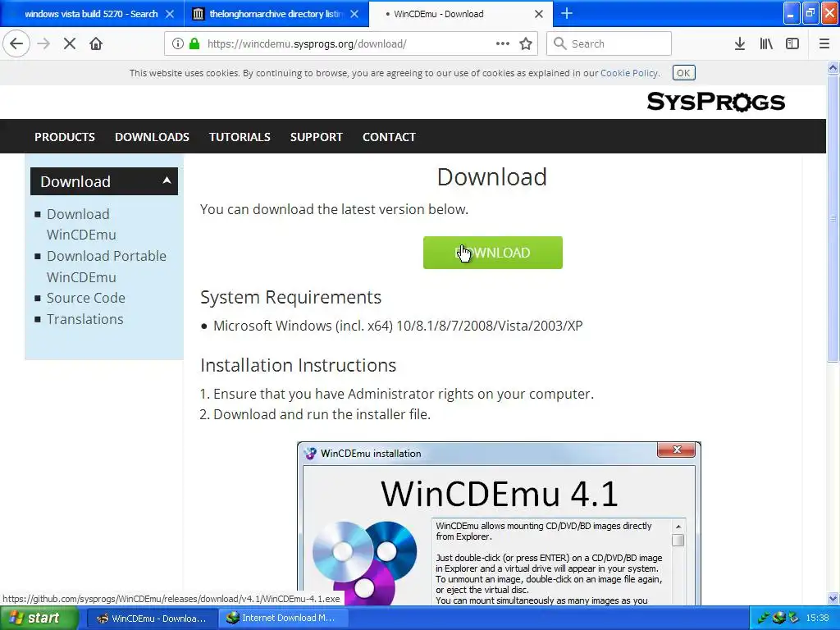Viewport: 840px width, 630px height.
Task: Open the Translations sidebar link
Action: coord(85,319)
